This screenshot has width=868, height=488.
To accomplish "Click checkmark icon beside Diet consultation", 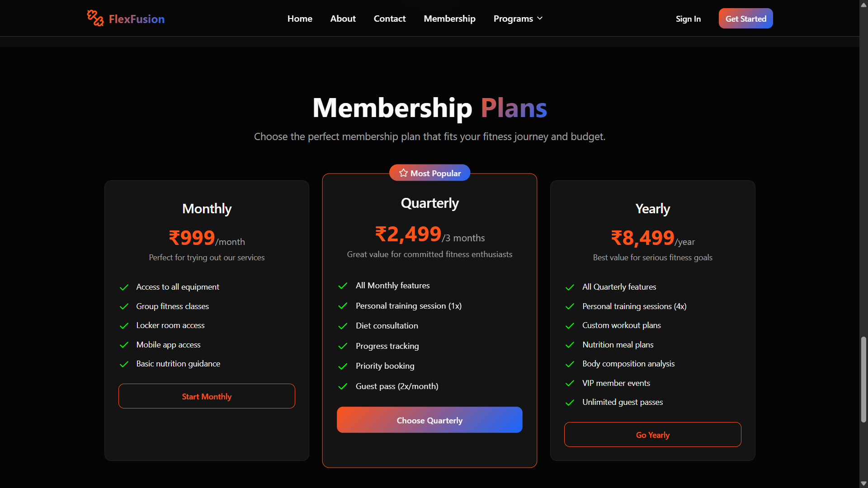I will 343,326.
